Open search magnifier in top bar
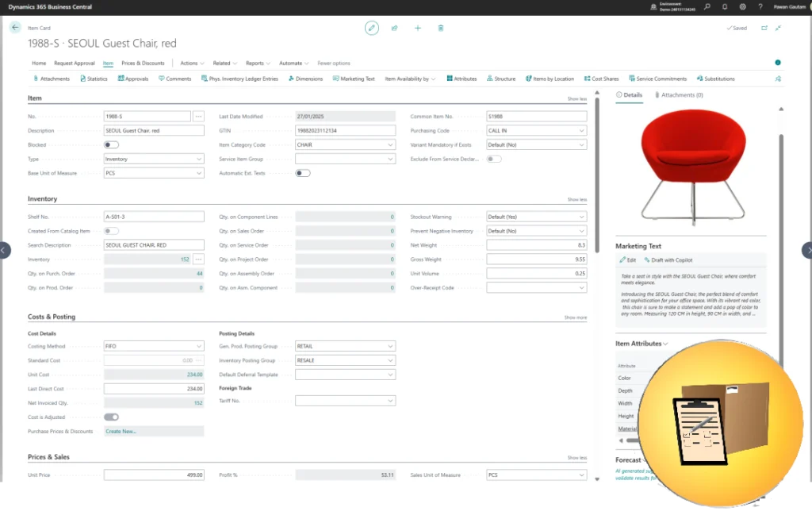This screenshot has width=812, height=515. [x=707, y=6]
